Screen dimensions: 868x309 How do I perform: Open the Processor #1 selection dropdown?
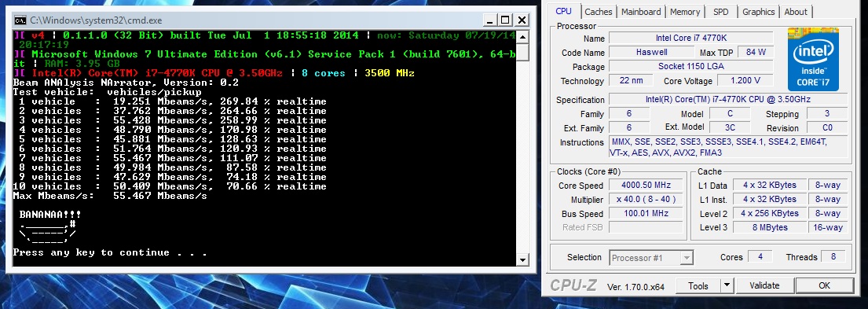point(651,258)
